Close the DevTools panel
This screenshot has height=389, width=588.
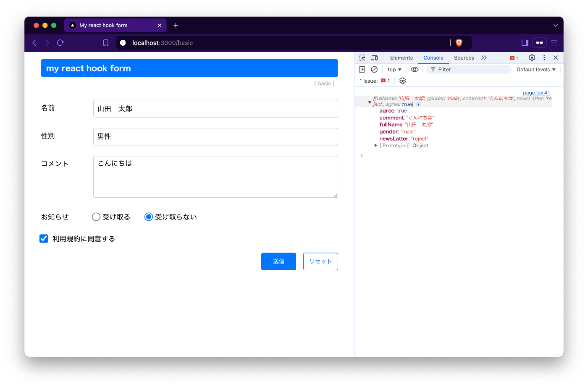pyautogui.click(x=556, y=58)
